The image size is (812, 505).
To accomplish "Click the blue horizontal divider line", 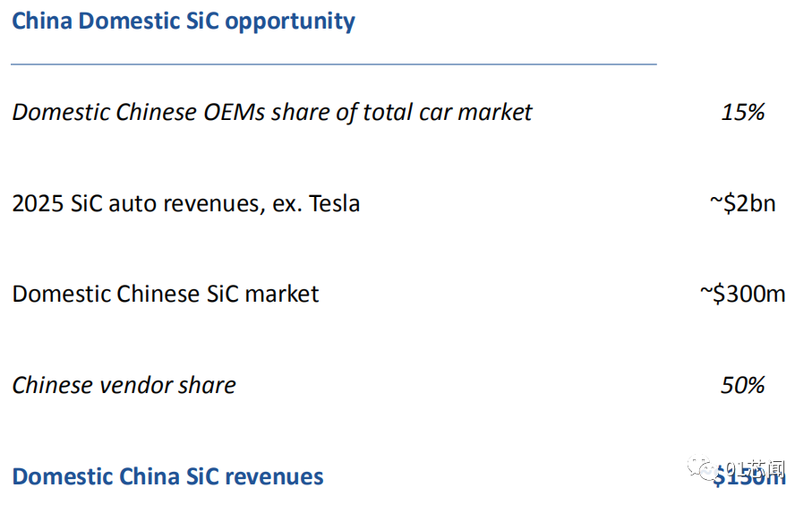I will pyautogui.click(x=334, y=64).
